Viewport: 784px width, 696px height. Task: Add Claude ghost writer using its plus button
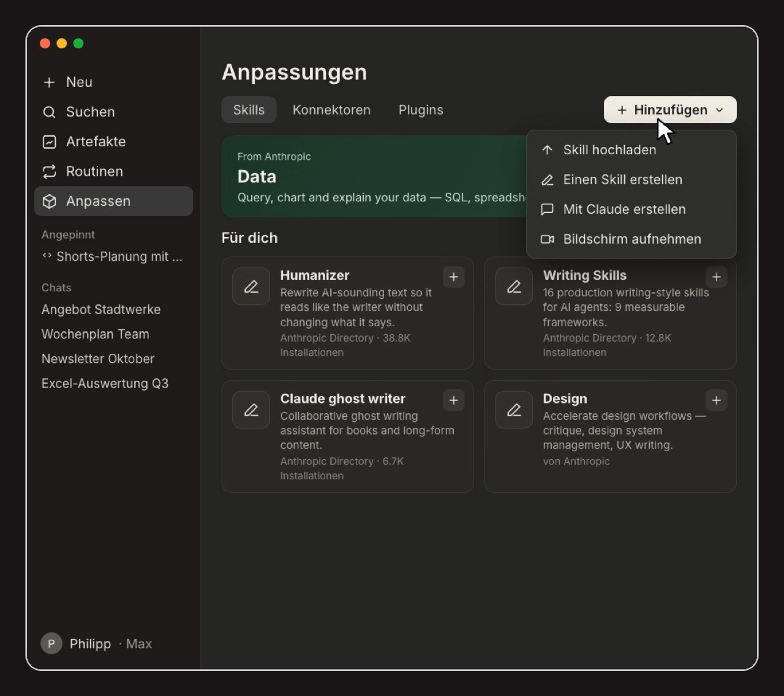(x=453, y=400)
